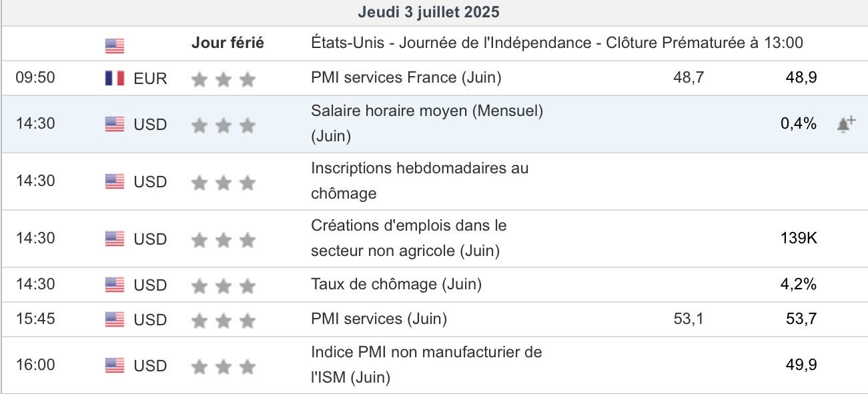Open the 15:45 PMI services (Juin) event
This screenshot has width=868, height=394.
click(378, 319)
